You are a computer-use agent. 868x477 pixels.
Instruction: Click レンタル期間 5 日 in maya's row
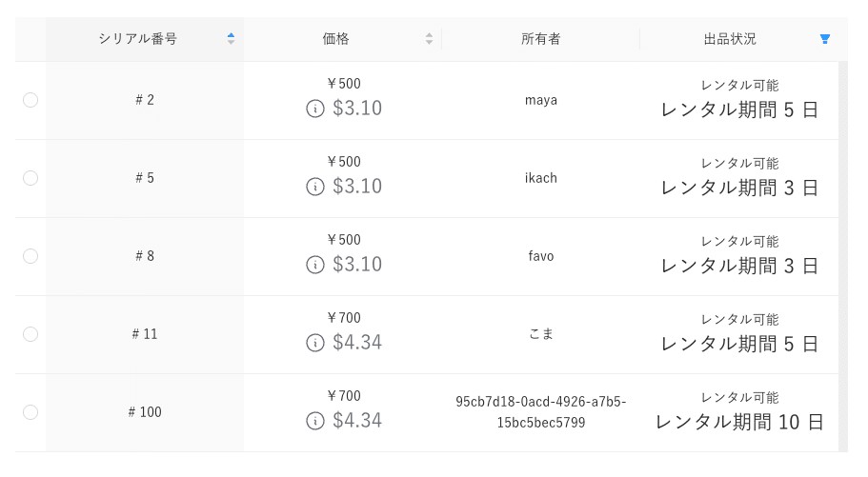(x=739, y=110)
